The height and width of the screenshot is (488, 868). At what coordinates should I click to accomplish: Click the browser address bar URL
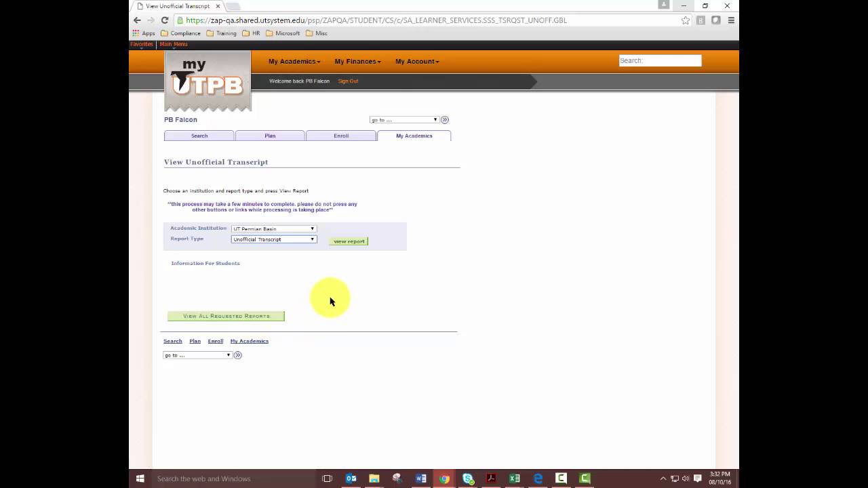(x=376, y=20)
